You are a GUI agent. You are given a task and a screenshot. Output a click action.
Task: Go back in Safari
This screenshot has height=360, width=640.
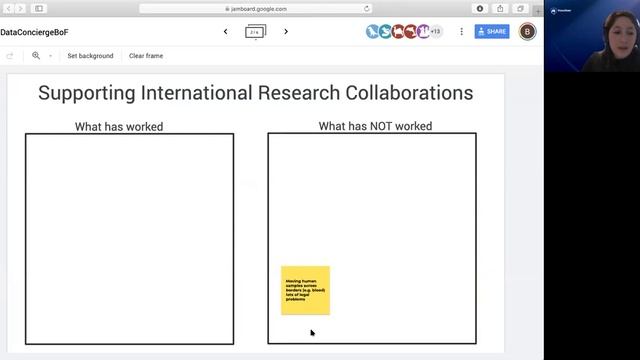[8, 9]
